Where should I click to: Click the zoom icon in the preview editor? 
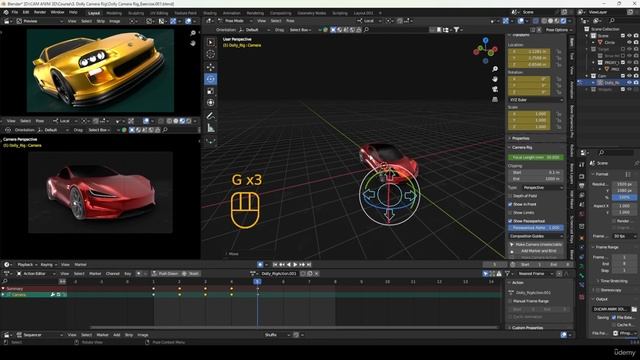[x=193, y=33]
